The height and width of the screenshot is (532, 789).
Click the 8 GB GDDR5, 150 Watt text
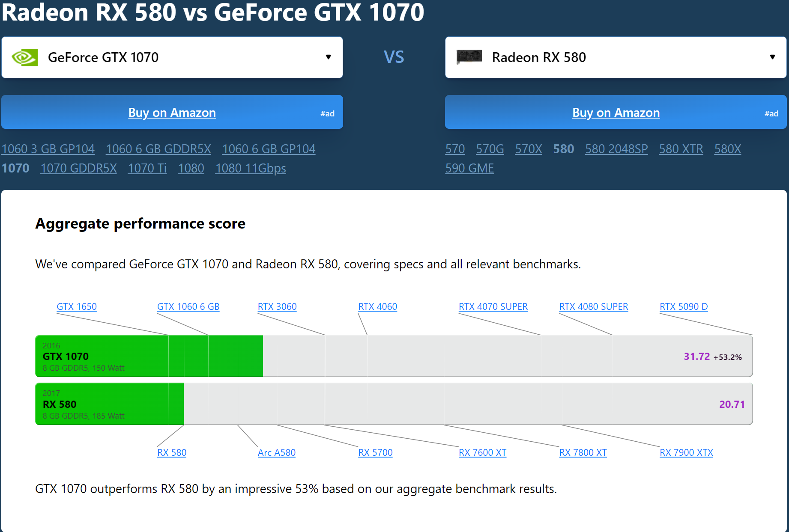click(x=84, y=368)
